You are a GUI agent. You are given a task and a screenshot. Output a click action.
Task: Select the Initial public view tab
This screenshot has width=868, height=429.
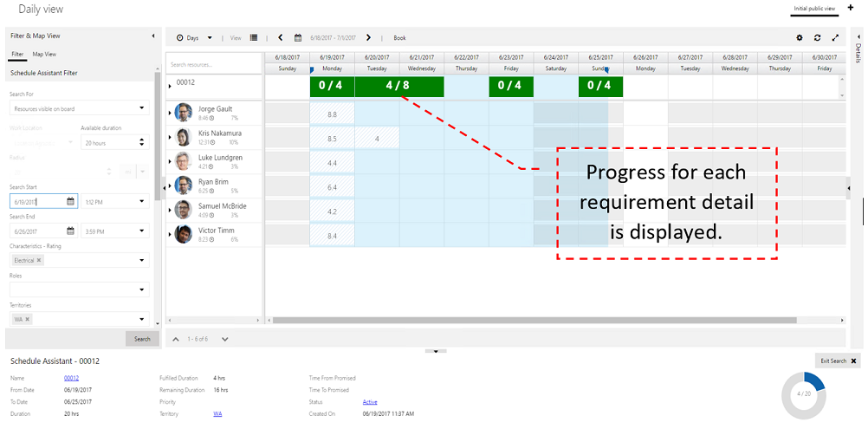click(x=814, y=9)
